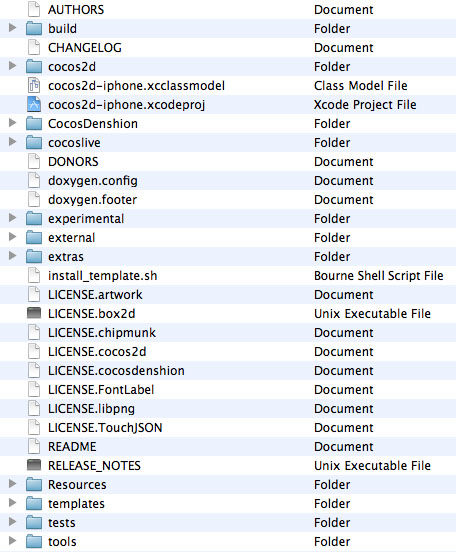The width and height of the screenshot is (456, 552).
Task: Click the cocoslive folder icon
Action: click(34, 142)
